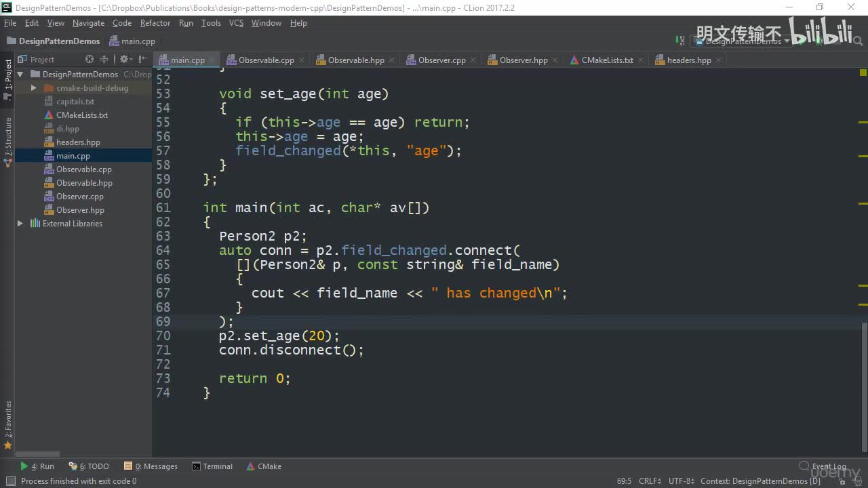868x488 pixels.
Task: Open the DesignPatternDemos run configuration dropdown
Action: coord(743,41)
